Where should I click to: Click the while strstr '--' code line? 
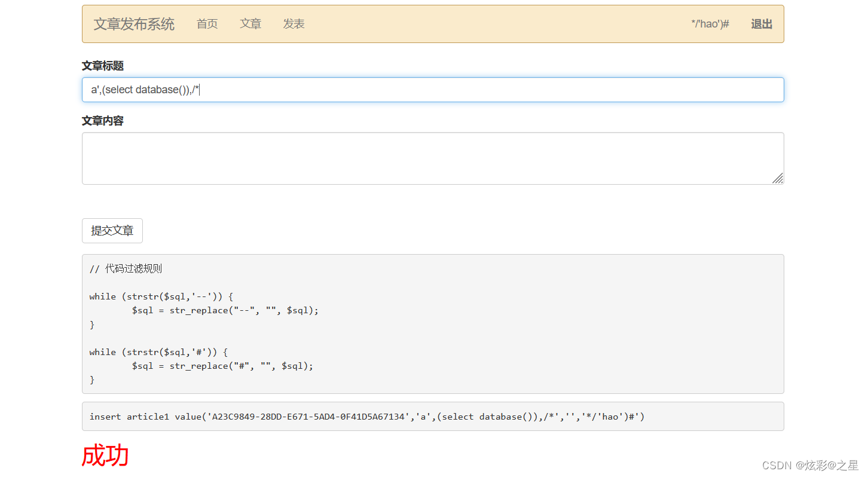(x=161, y=296)
